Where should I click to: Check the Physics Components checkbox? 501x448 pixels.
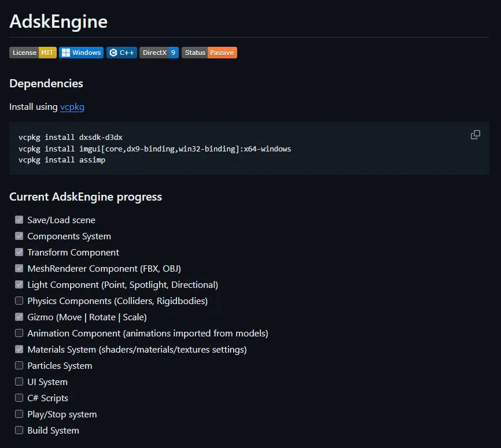19,301
